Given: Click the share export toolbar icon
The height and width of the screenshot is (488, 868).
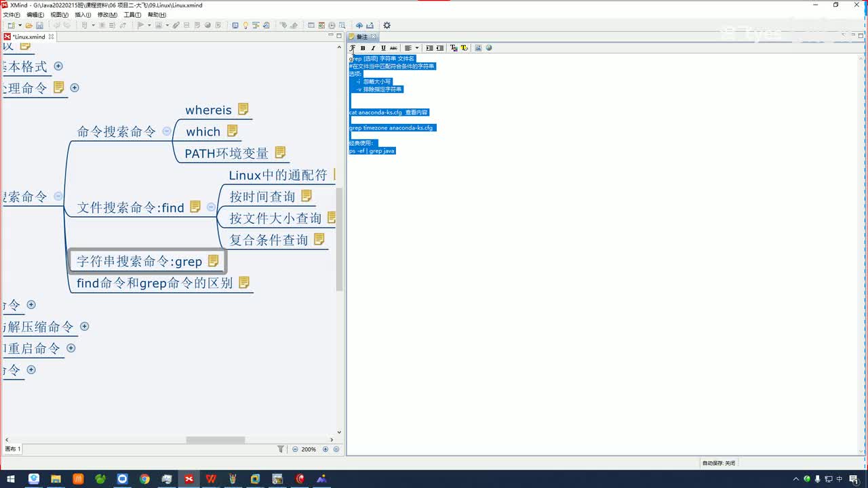Looking at the screenshot, I should point(370,26).
